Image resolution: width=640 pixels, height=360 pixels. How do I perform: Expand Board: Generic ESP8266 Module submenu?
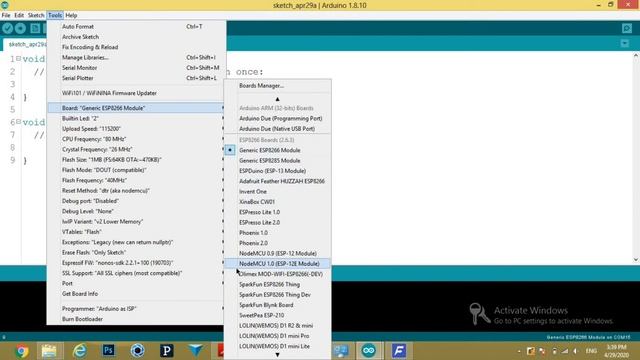[136, 108]
